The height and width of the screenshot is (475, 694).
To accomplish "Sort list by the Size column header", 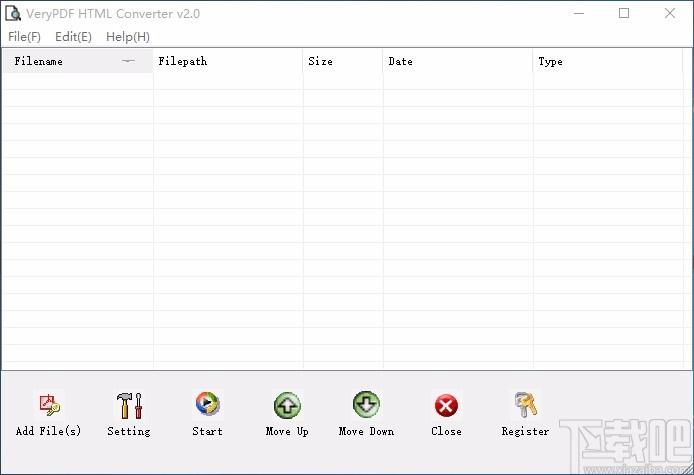I will [x=343, y=61].
